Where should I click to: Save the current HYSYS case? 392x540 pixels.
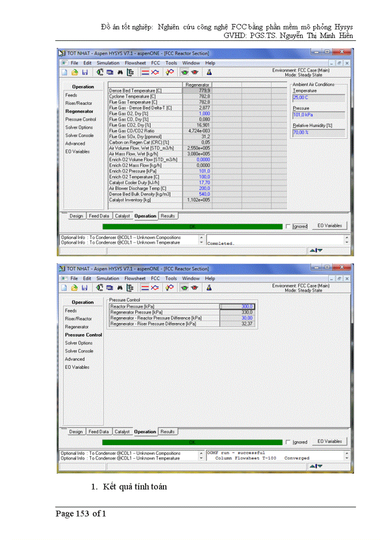pos(85,72)
